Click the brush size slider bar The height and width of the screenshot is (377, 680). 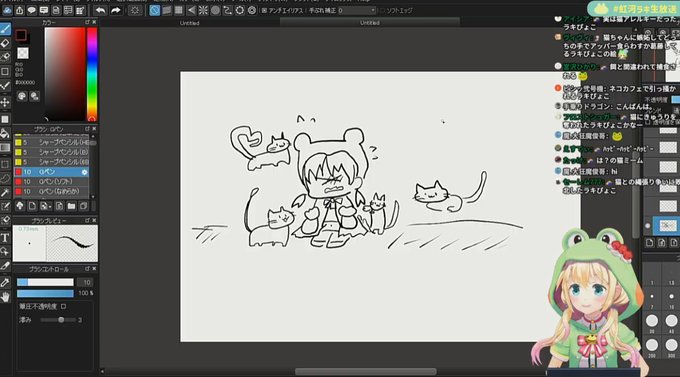(45, 282)
